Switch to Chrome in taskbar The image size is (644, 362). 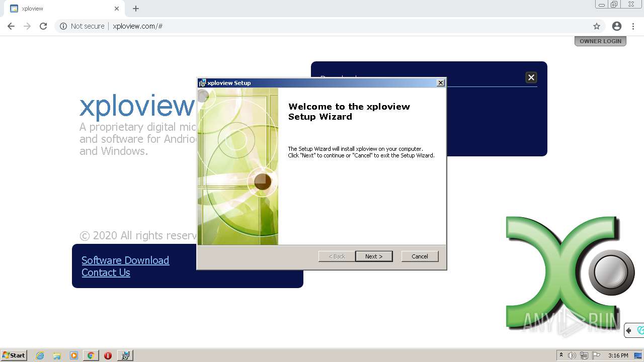tap(91, 355)
